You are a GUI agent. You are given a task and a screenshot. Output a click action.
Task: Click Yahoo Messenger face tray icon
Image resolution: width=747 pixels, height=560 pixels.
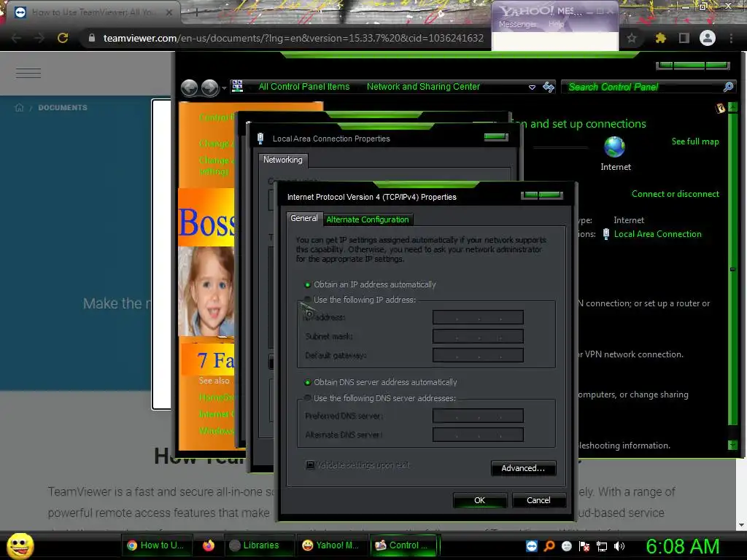click(x=567, y=546)
